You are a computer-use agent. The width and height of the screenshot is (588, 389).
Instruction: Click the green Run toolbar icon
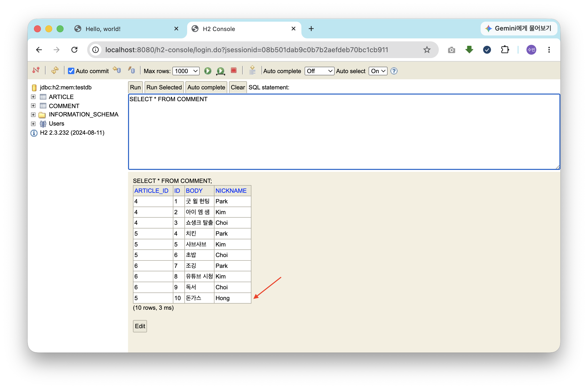pyautogui.click(x=208, y=71)
